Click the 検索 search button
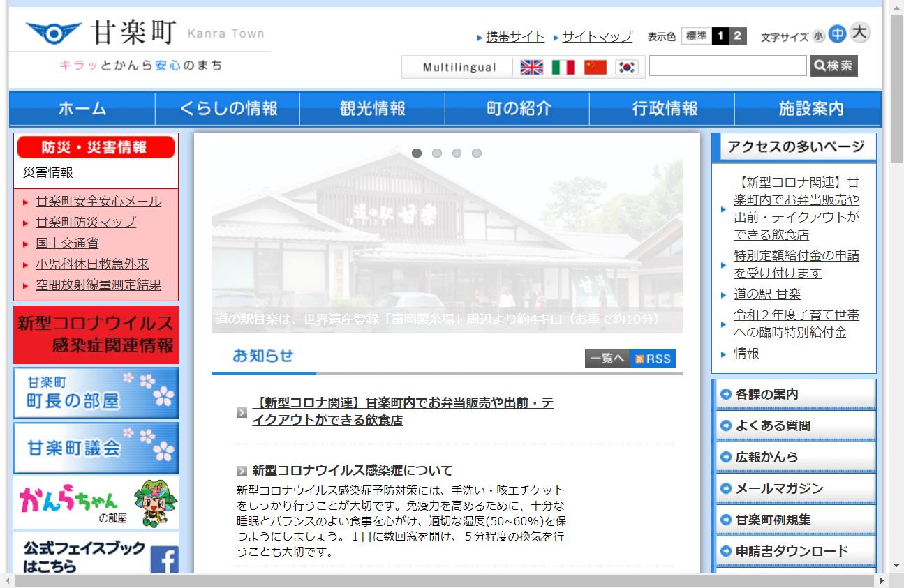 [833, 66]
